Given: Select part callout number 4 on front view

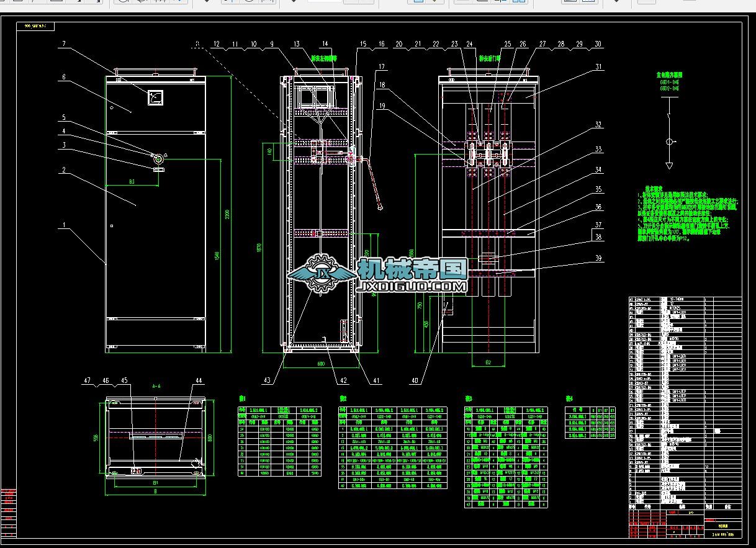Looking at the screenshot, I should coord(63,131).
